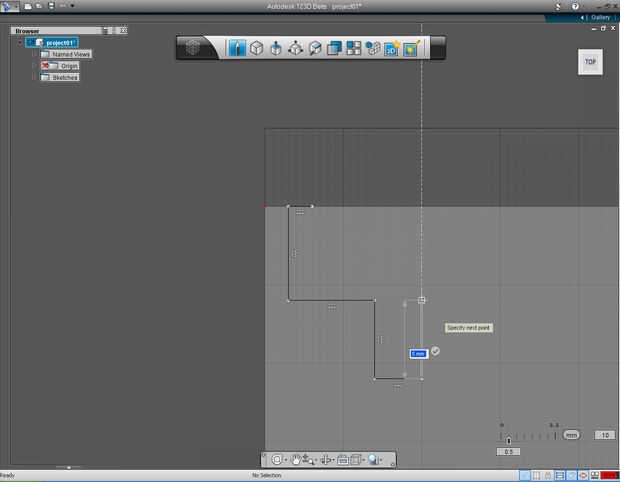Open the Create extrude tool
This screenshot has width=620, height=482.
tap(276, 48)
